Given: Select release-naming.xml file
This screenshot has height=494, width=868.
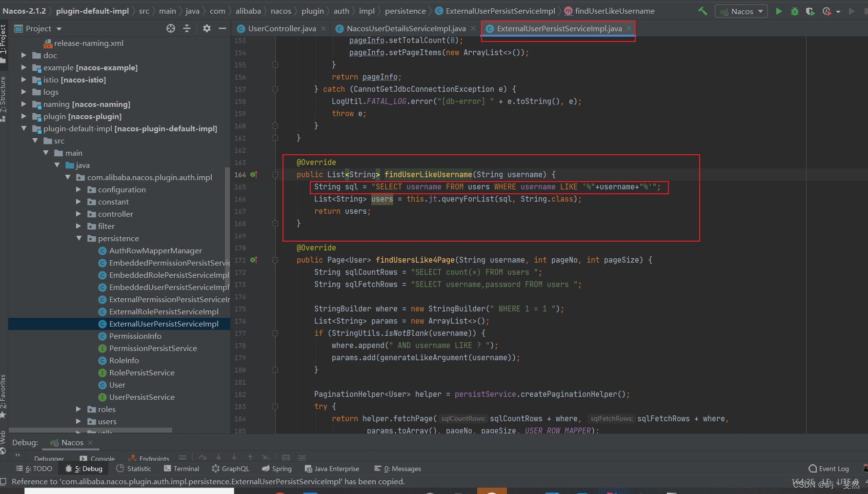Looking at the screenshot, I should (x=88, y=43).
